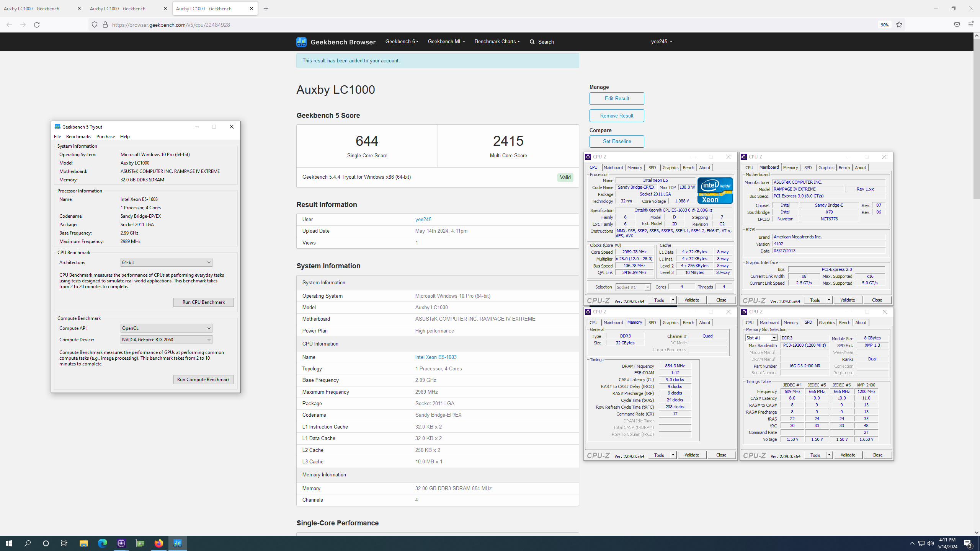Screen dimensions: 980x551
Task: Switch to Geekbench app via taskbar icon
Action: (177, 543)
